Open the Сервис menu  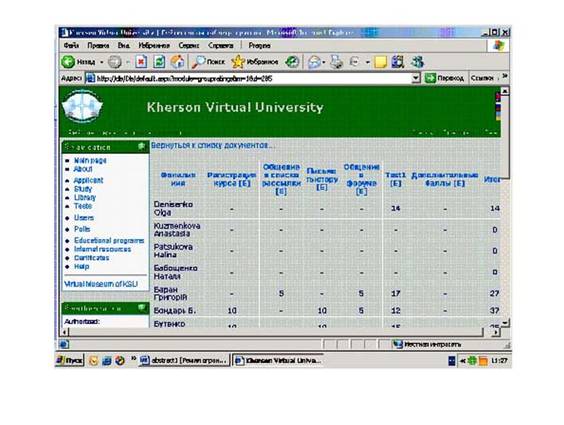[189, 46]
